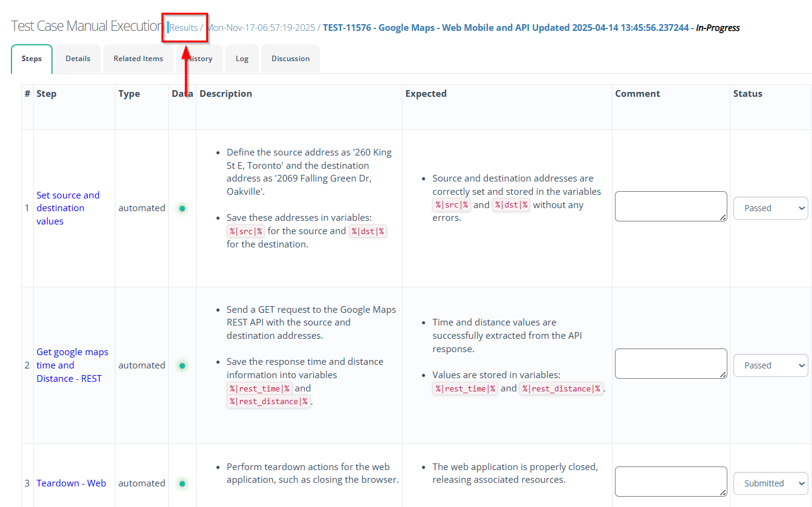
Task: Open step 2 Status dropdown showing Passed
Action: click(770, 365)
